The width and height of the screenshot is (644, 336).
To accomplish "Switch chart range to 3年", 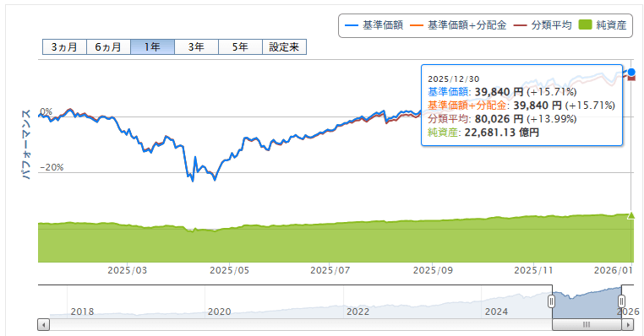I will pos(196,47).
